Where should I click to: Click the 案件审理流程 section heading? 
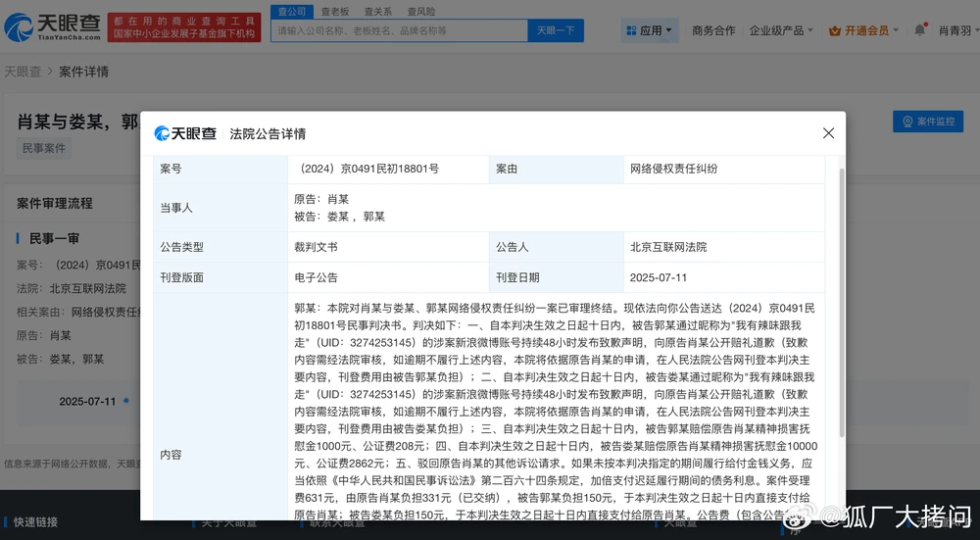54,203
